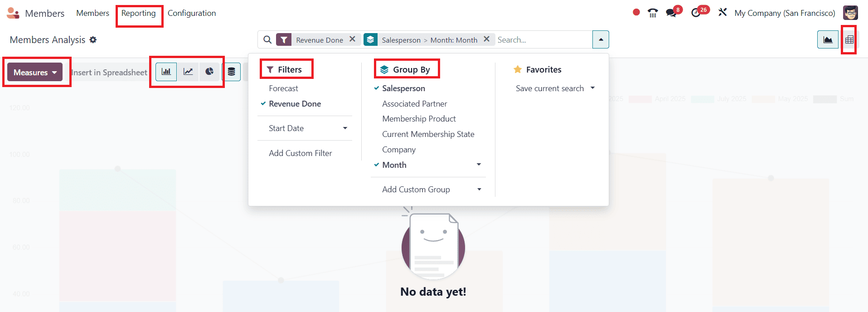Click the search magnifier icon

click(x=267, y=40)
